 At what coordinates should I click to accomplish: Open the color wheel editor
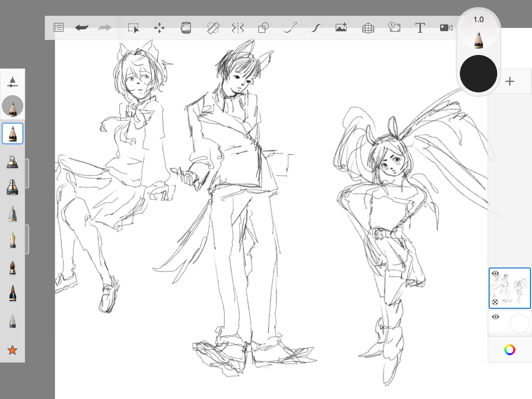(510, 349)
